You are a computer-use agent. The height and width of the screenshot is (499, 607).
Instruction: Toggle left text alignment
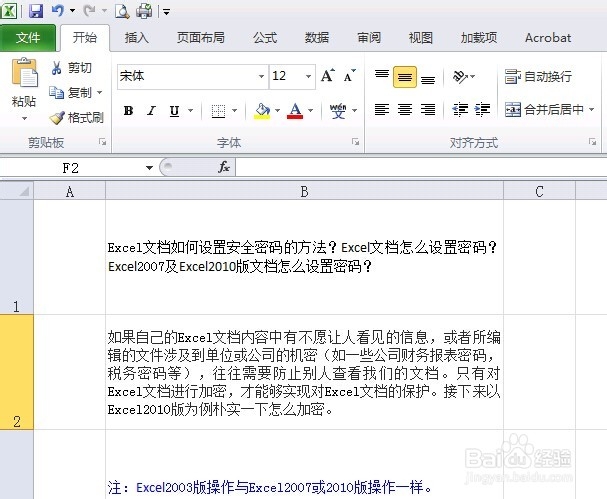(x=382, y=110)
